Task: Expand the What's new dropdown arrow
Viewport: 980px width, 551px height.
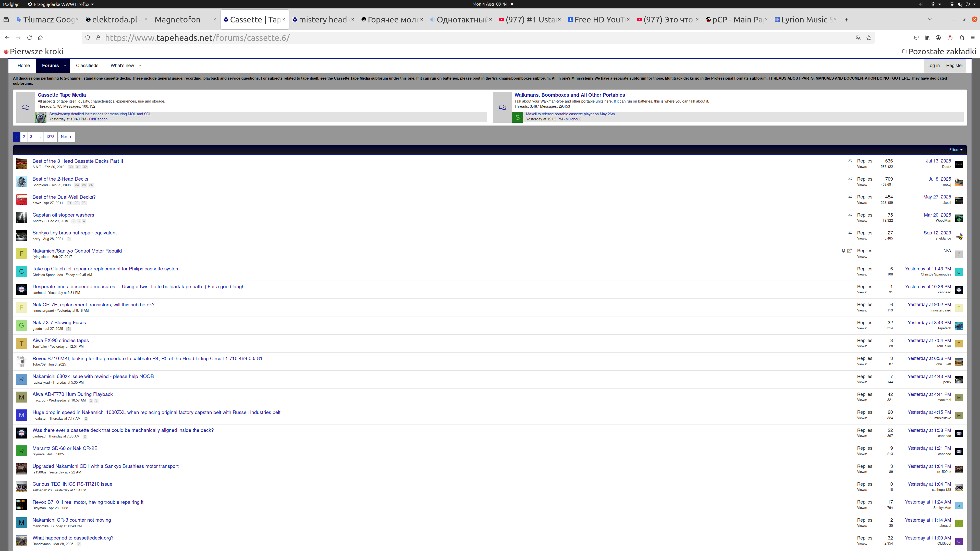Action: [x=140, y=65]
